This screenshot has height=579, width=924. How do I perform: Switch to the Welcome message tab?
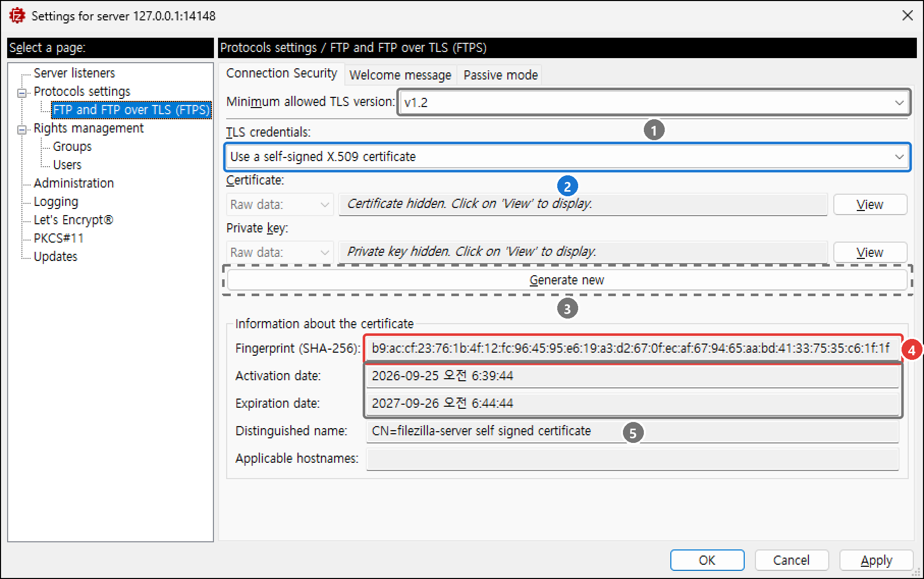click(x=400, y=75)
